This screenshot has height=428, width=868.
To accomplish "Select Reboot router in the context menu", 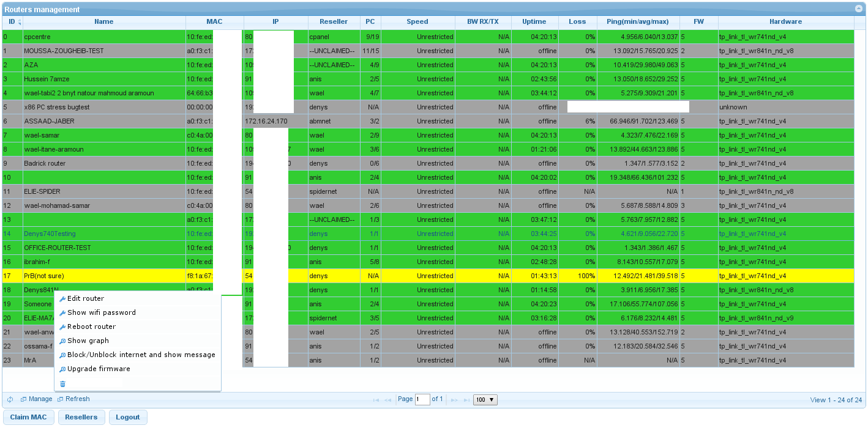I will [x=91, y=327].
